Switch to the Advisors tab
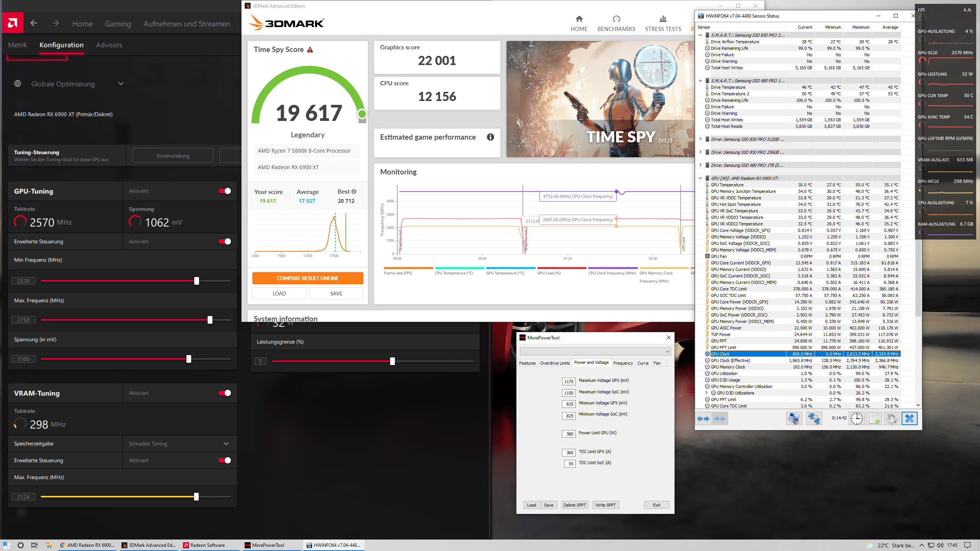The width and height of the screenshot is (980, 551). pyautogui.click(x=109, y=45)
